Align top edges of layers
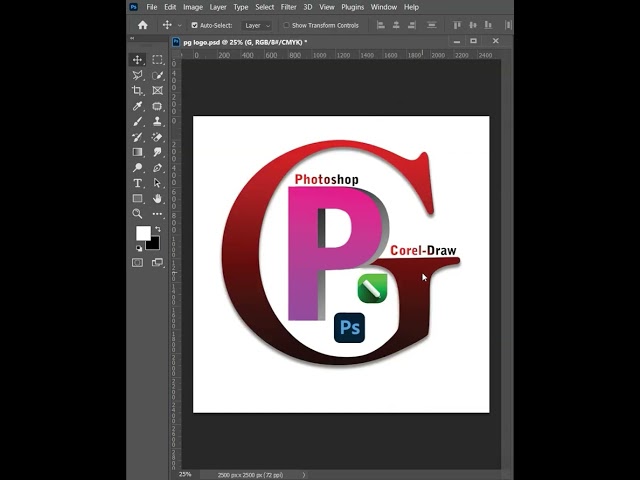This screenshot has width=640, height=480. coord(457,25)
